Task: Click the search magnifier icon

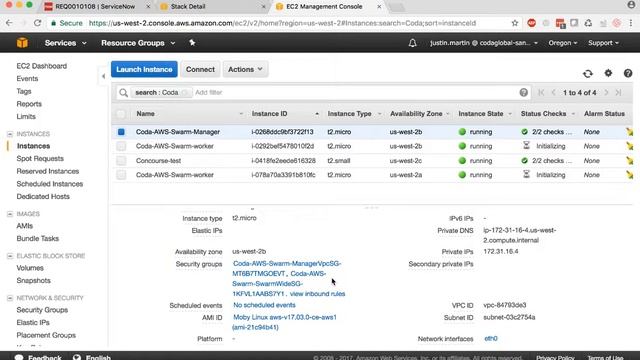Action: click(x=123, y=93)
